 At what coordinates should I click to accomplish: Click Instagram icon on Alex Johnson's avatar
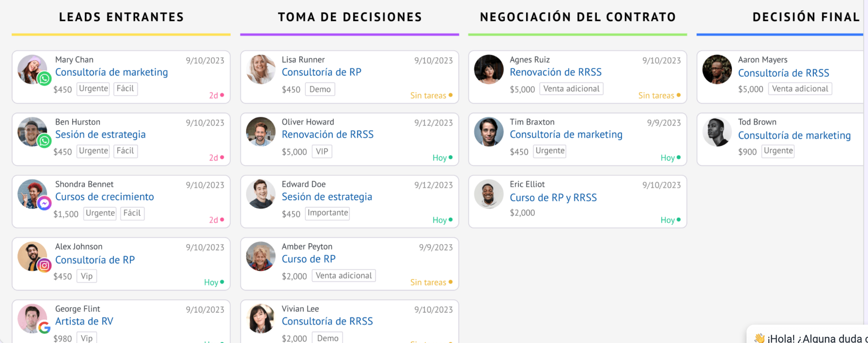44,265
